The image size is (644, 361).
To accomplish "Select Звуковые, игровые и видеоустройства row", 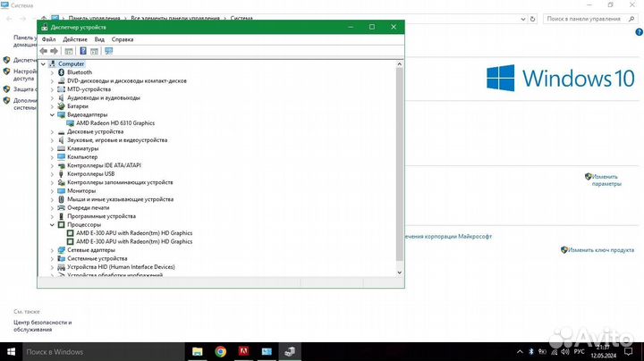I will click(x=117, y=140).
